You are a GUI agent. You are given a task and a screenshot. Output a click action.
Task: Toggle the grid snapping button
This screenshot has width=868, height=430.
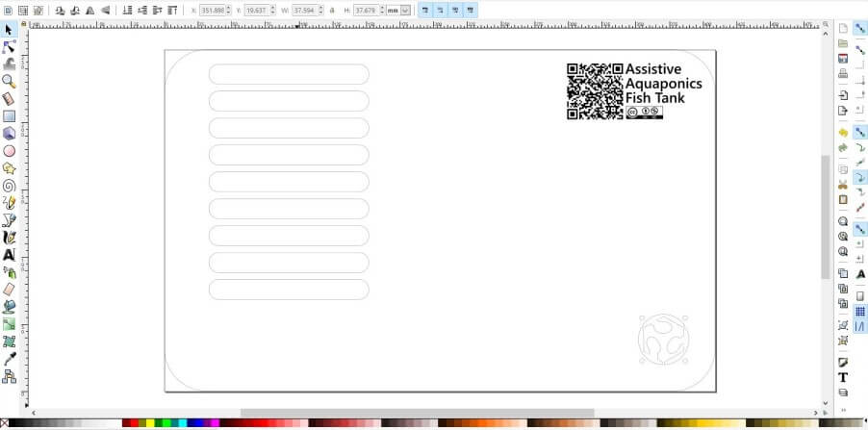click(x=860, y=312)
